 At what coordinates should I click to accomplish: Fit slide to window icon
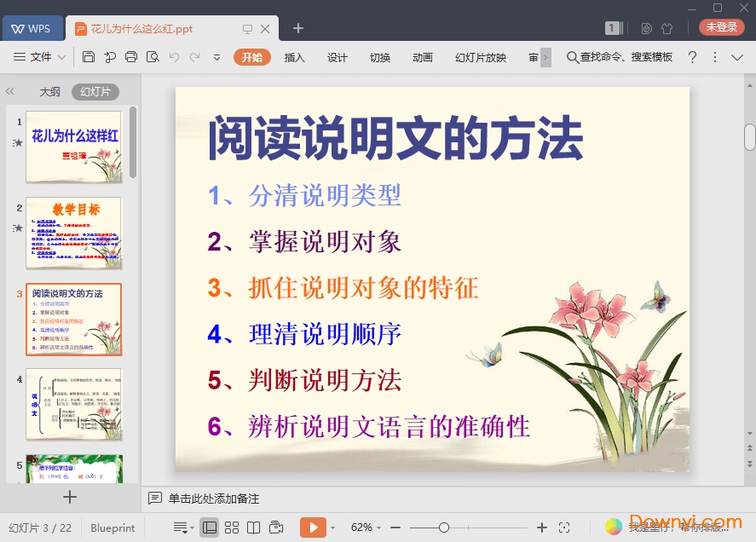click(x=564, y=528)
